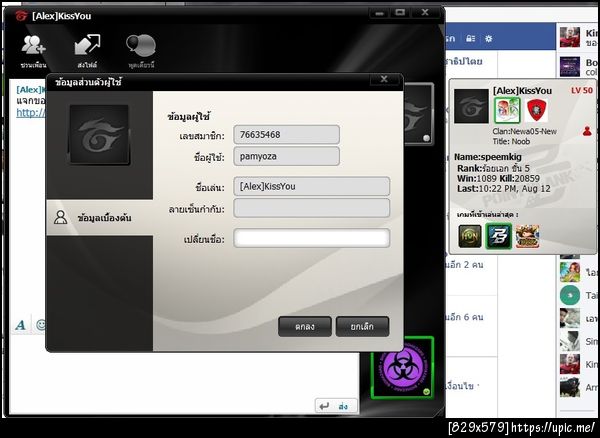Screen dimensions: 600x438
Task: Click the cartoon game icon next to PB
Action: pos(527,236)
